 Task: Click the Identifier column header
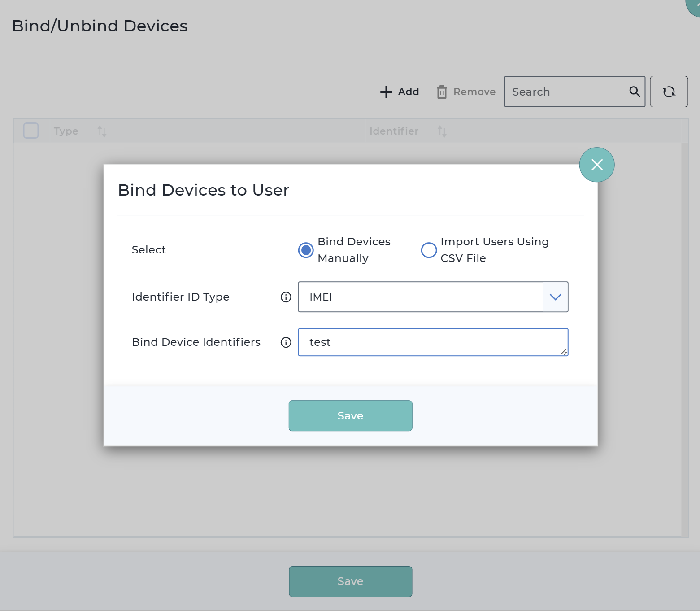point(394,131)
